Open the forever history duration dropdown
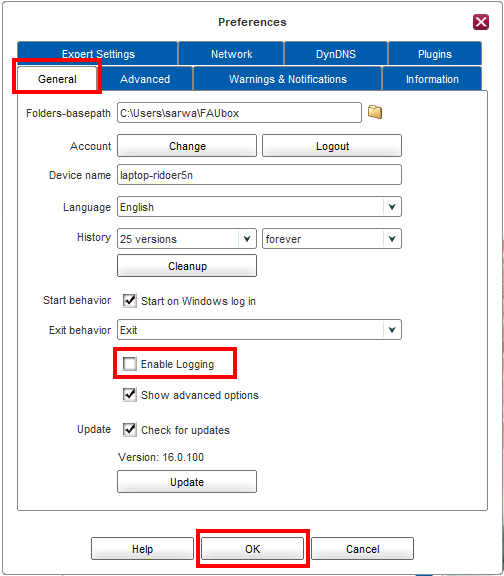Image resolution: width=504 pixels, height=576 pixels. pyautogui.click(x=332, y=239)
